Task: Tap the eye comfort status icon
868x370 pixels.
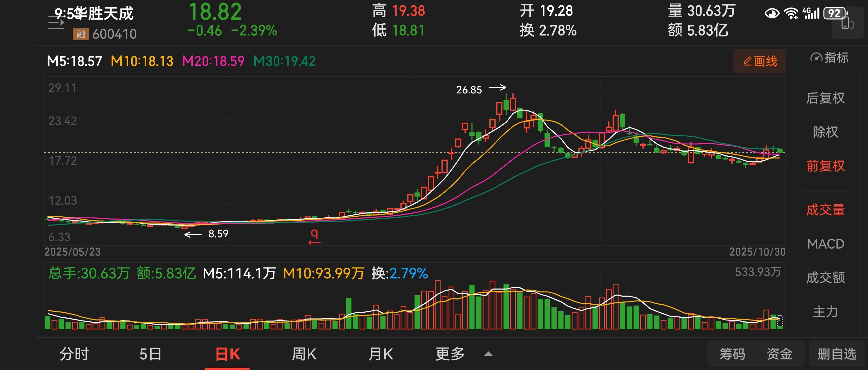Action: coord(772,14)
